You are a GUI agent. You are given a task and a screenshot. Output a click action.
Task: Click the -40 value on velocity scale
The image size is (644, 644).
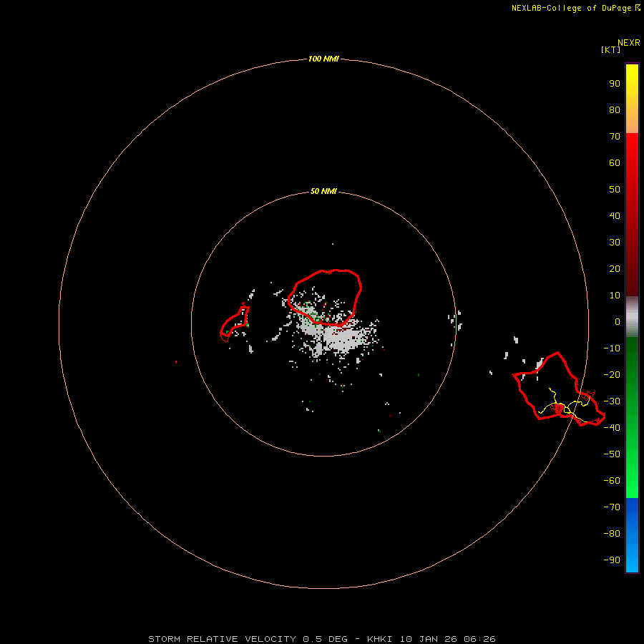point(612,428)
